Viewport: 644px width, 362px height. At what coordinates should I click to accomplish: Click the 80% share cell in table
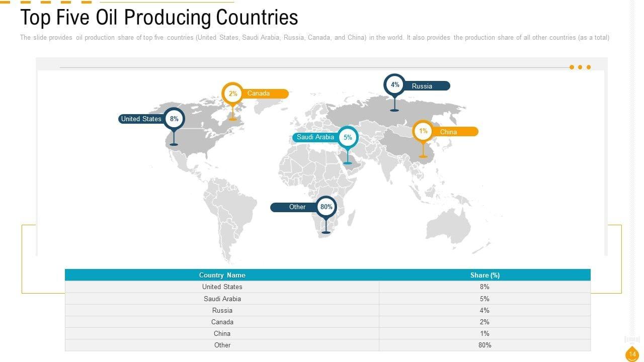coord(485,345)
